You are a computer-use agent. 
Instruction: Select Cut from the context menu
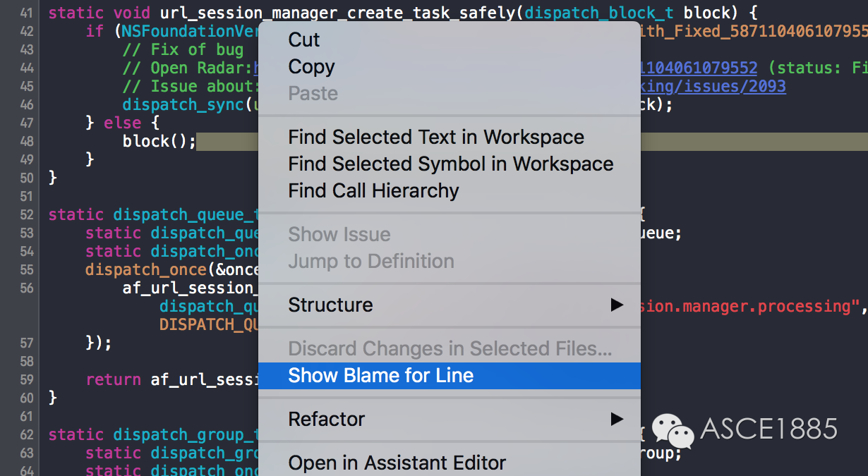tap(304, 40)
